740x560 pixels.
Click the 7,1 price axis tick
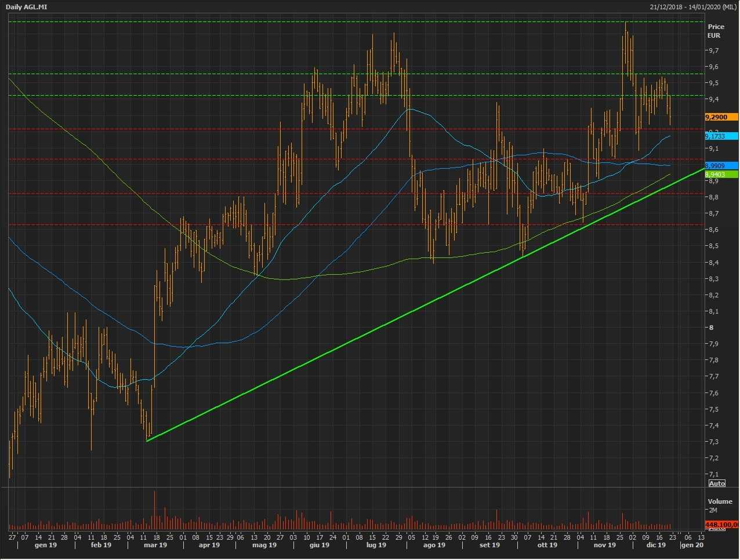(713, 474)
